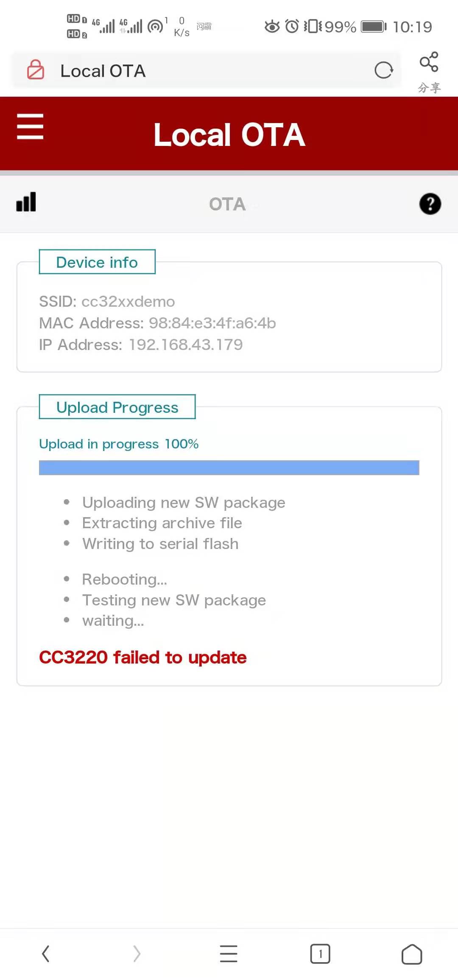This screenshot has height=980, width=458.
Task: Open the hamburger navigation menu
Action: 30,126
